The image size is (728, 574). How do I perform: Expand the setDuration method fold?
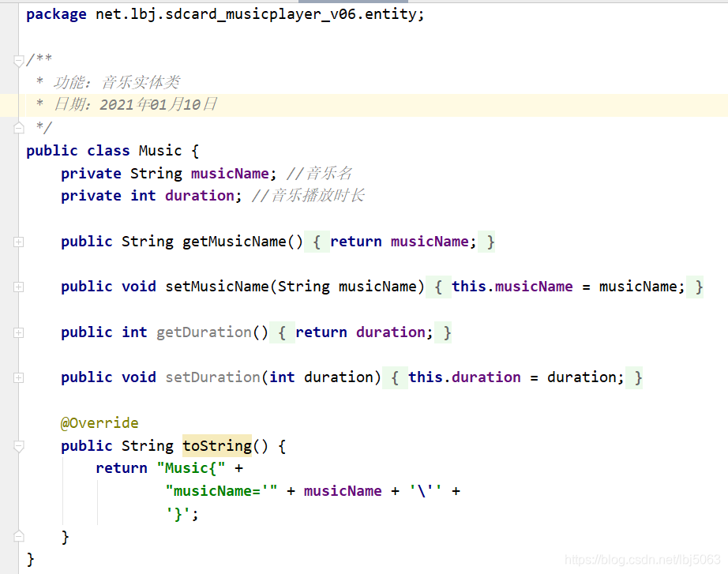19,377
